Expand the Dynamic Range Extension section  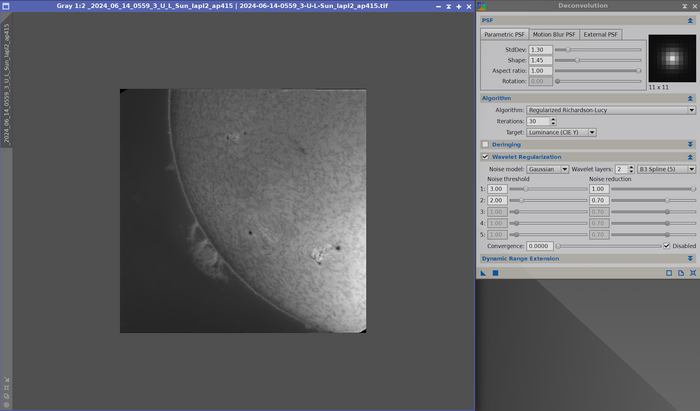coord(690,259)
